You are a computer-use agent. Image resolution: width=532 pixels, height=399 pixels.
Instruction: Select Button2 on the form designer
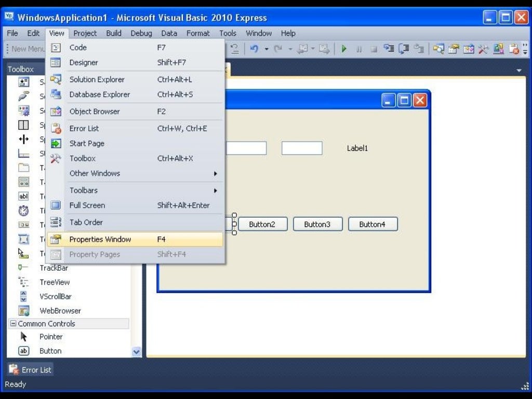tap(262, 224)
